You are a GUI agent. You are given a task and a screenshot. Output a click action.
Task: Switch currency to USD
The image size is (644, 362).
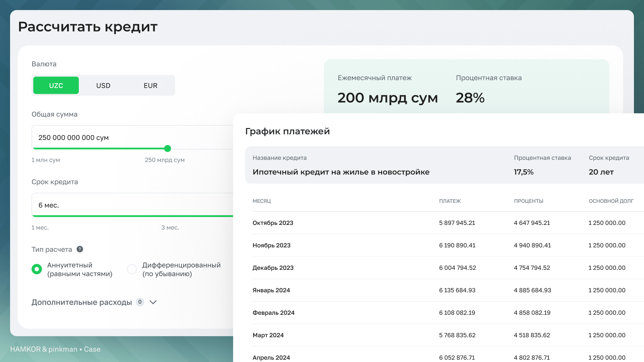(x=103, y=85)
